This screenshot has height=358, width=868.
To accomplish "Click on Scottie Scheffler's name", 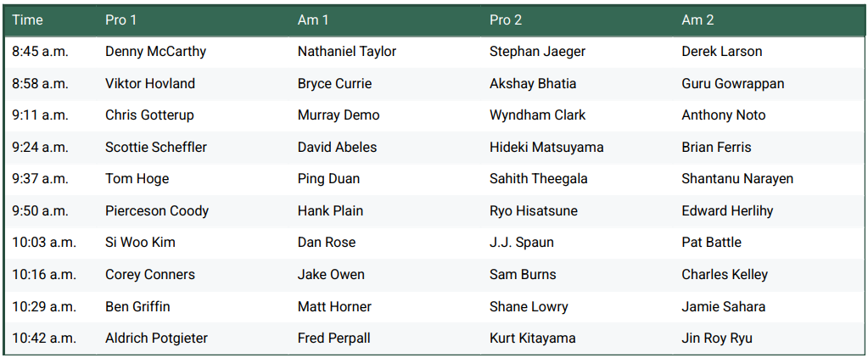I will [x=156, y=148].
